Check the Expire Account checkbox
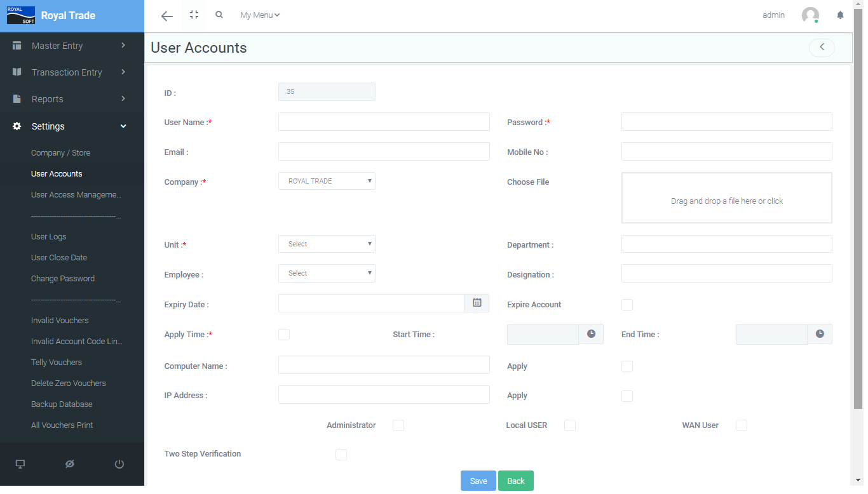The height and width of the screenshot is (494, 868). [627, 305]
